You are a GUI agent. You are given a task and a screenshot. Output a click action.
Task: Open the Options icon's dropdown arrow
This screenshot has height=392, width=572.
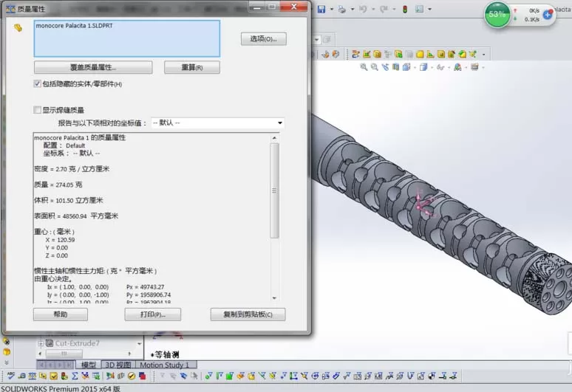(429, 9)
